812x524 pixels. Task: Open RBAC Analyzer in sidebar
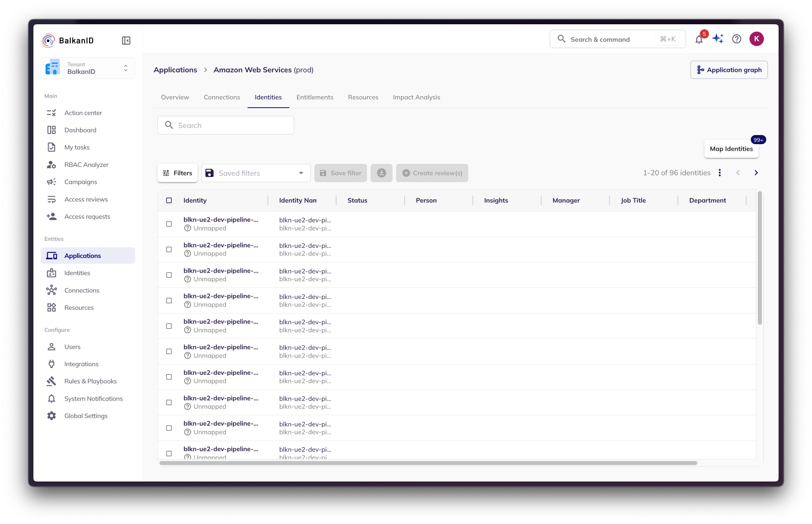point(88,165)
